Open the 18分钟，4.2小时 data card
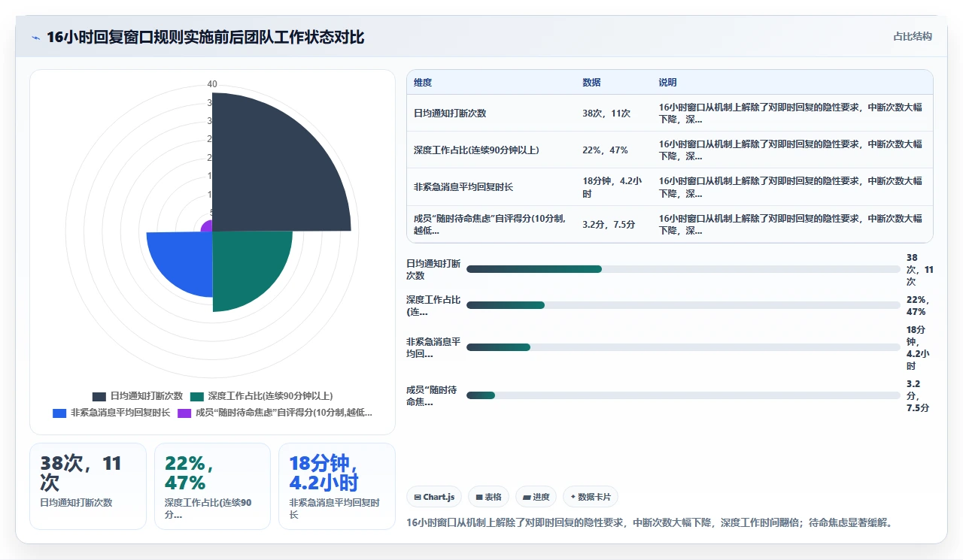 (x=337, y=486)
